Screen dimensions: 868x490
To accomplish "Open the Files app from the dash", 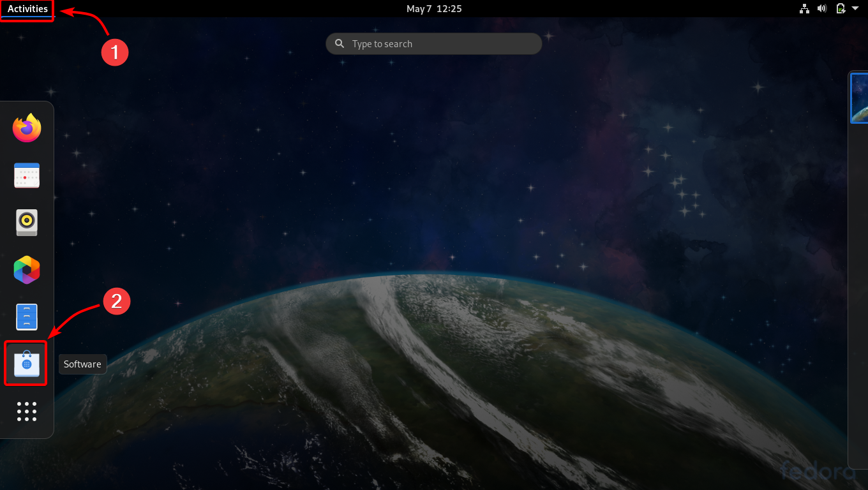I will [x=26, y=316].
